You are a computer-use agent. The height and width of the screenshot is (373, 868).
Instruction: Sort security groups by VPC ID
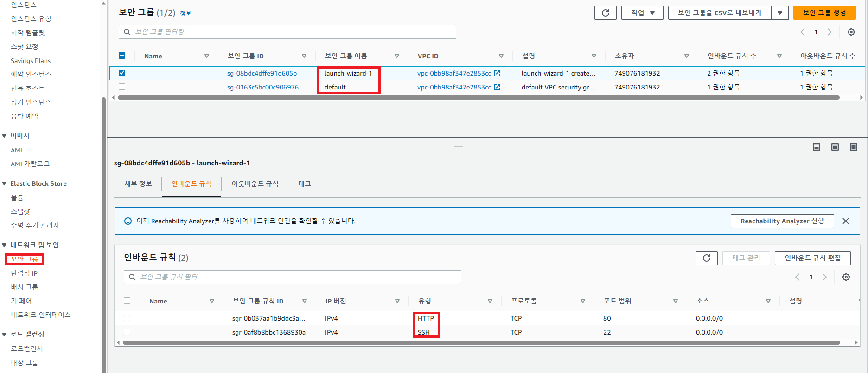[x=501, y=56]
